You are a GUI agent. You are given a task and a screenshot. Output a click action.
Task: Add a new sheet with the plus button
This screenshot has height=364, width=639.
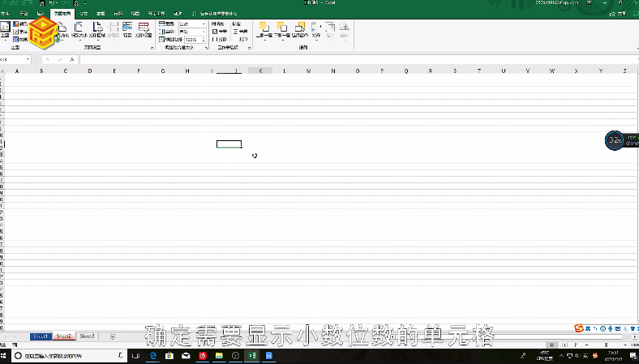pyautogui.click(x=112, y=336)
